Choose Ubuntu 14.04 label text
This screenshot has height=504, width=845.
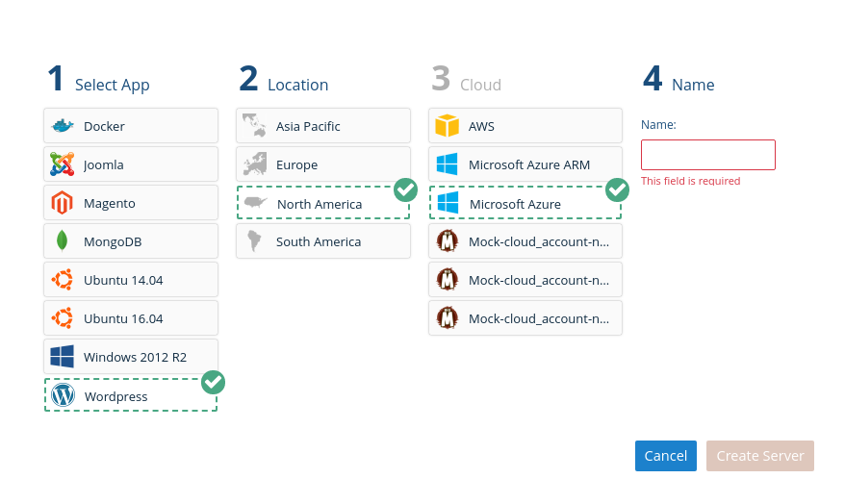(x=123, y=281)
